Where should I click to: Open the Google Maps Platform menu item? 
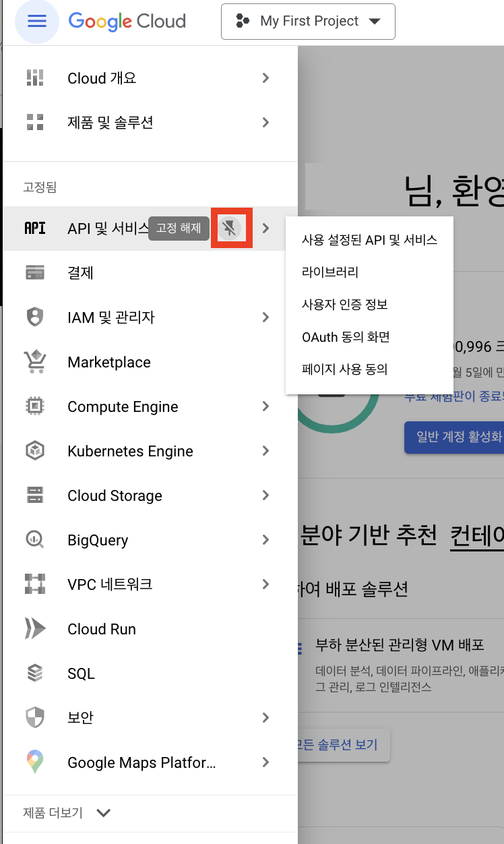[150, 762]
